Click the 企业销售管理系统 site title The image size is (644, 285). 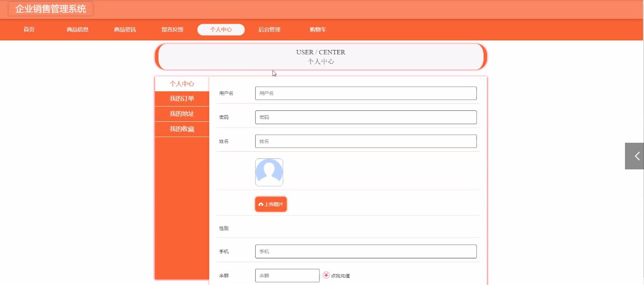click(x=50, y=9)
